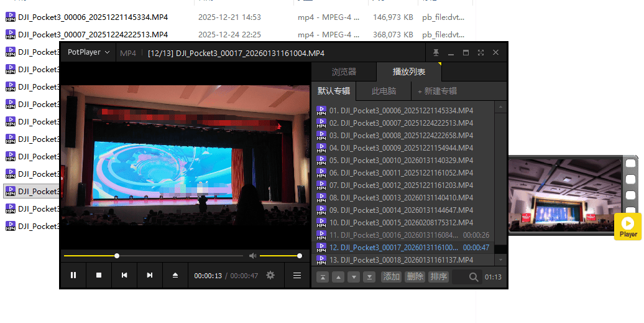Screen dimensions: 644x323
Task: Select playlist item 08 DJI_Pocket3_00013
Action: click(404, 198)
